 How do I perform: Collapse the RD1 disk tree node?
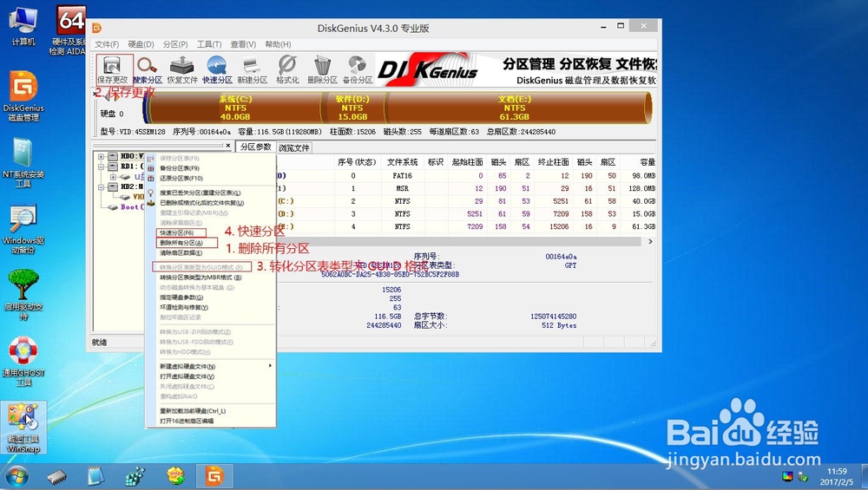coord(102,167)
